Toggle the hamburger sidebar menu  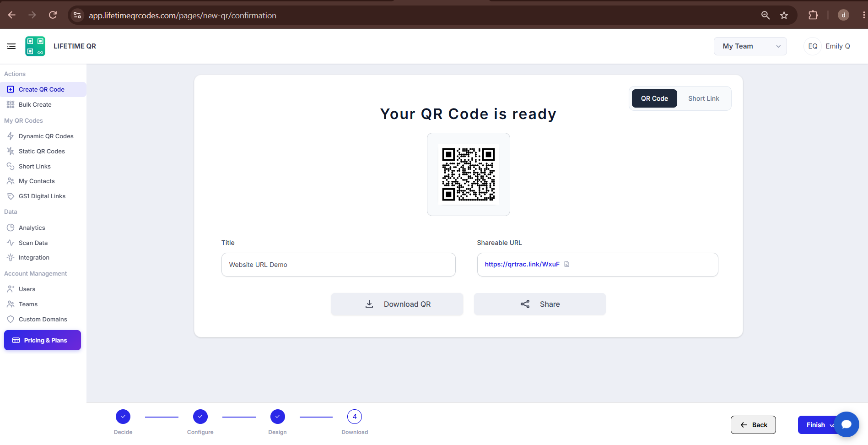pyautogui.click(x=11, y=46)
